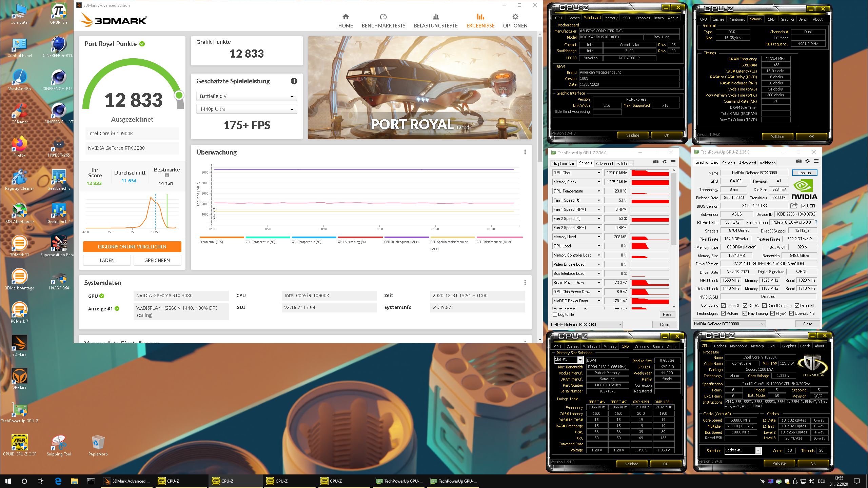Open BENCHMARKTESTS in 3DMark navigation
868x488 pixels.
(383, 21)
